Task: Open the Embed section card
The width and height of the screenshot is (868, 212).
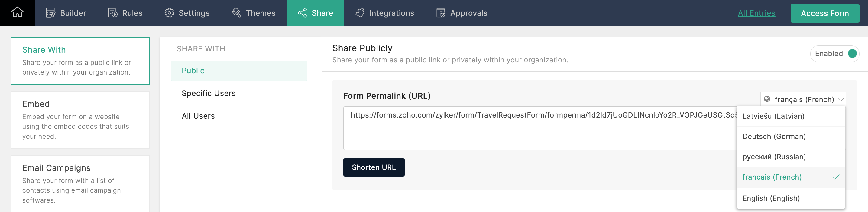Action: coord(80,120)
